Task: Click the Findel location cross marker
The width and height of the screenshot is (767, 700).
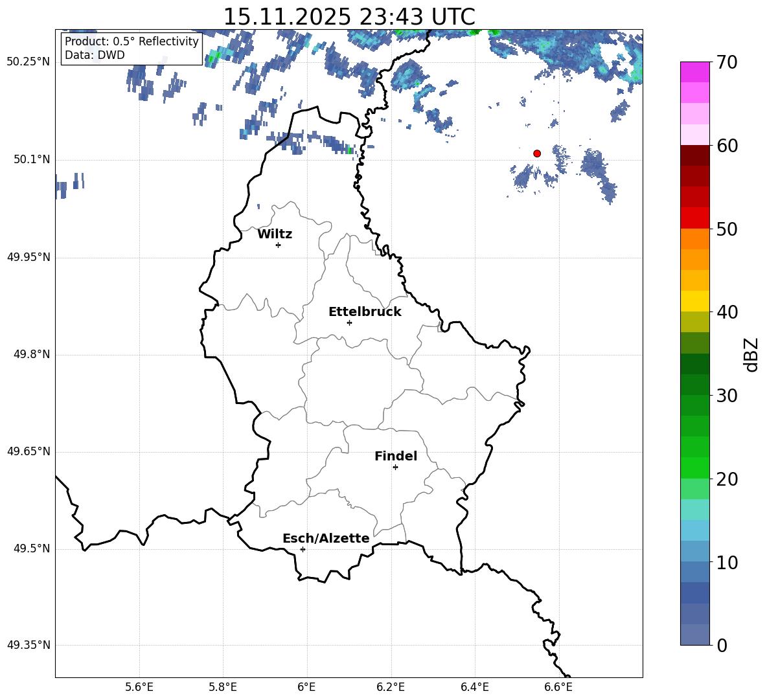Action: click(395, 468)
